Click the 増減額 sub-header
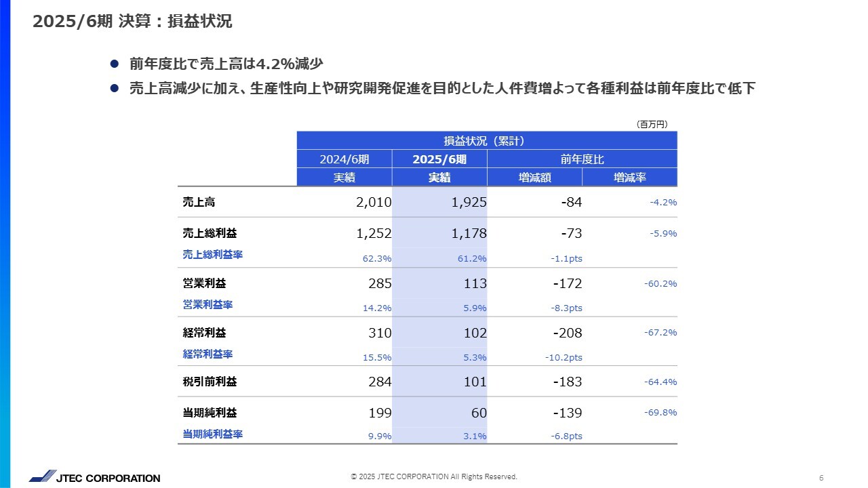This screenshot has height=488, width=868. click(x=534, y=178)
